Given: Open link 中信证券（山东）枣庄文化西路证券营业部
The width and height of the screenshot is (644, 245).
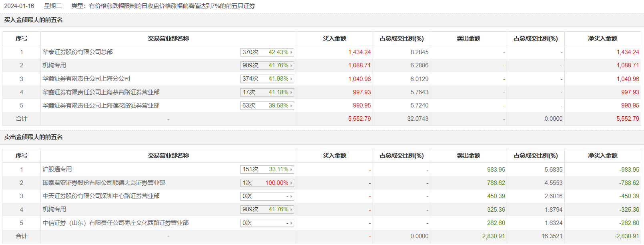Looking at the screenshot, I should coord(116,223).
